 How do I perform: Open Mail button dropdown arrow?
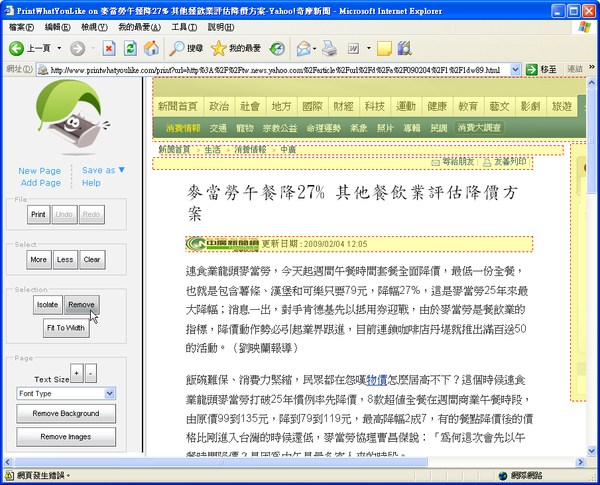[315, 49]
